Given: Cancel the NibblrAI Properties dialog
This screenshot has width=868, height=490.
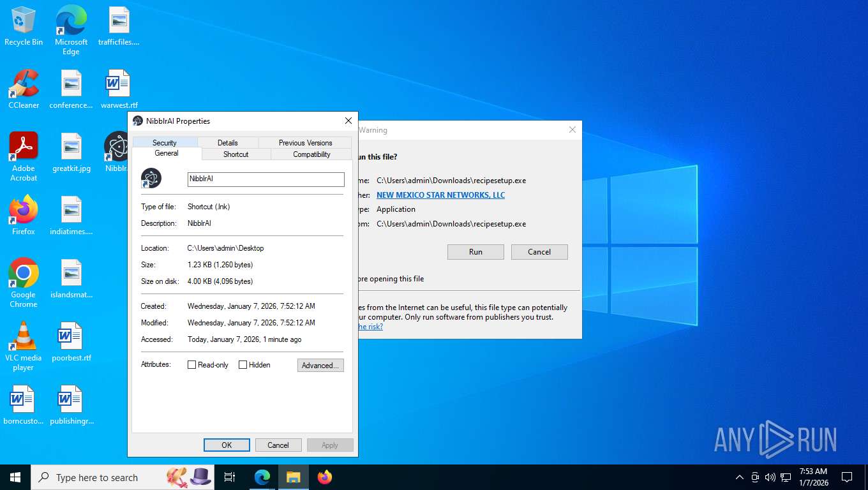Looking at the screenshot, I should pos(278,445).
